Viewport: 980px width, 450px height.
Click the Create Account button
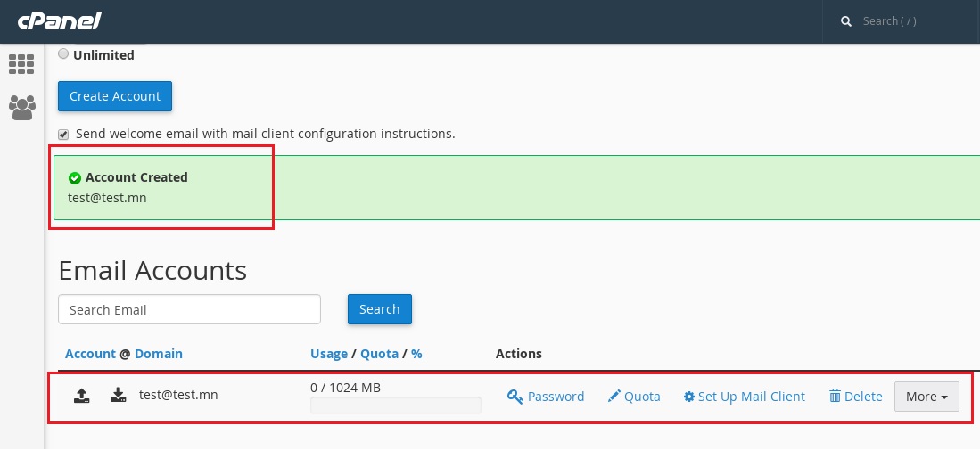pyautogui.click(x=115, y=96)
